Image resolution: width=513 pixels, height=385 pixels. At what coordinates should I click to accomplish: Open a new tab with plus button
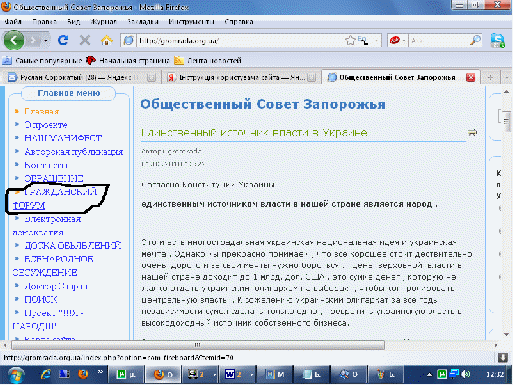tap(490, 77)
